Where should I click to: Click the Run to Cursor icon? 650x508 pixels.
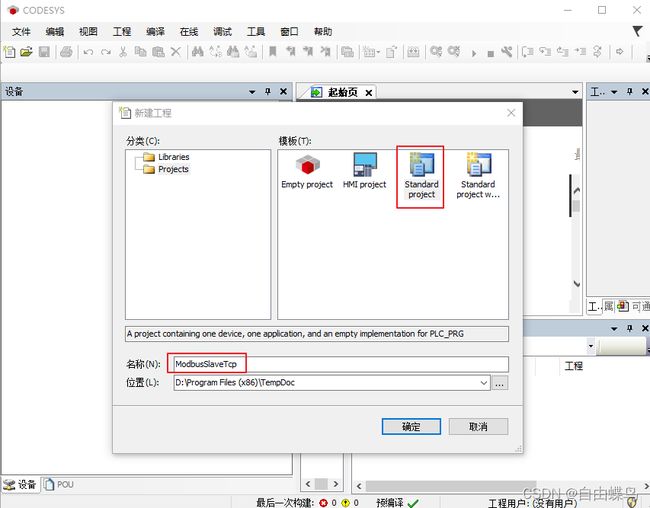point(580,52)
